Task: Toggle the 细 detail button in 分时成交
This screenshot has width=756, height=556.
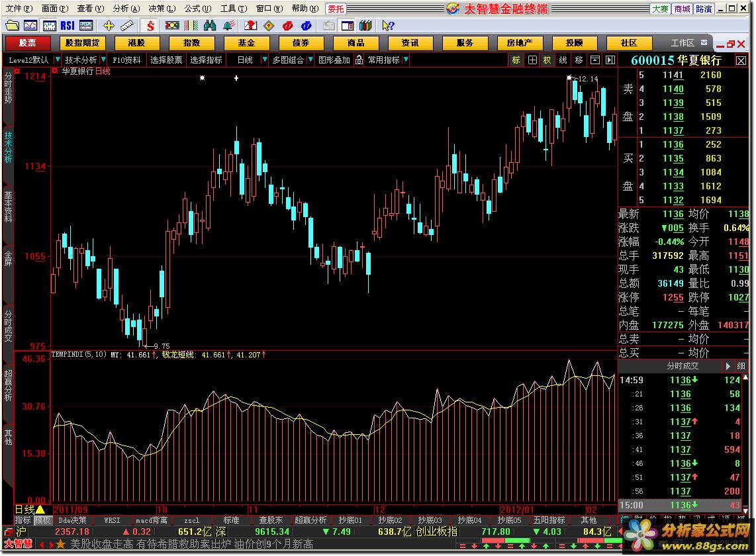Action: (x=741, y=366)
